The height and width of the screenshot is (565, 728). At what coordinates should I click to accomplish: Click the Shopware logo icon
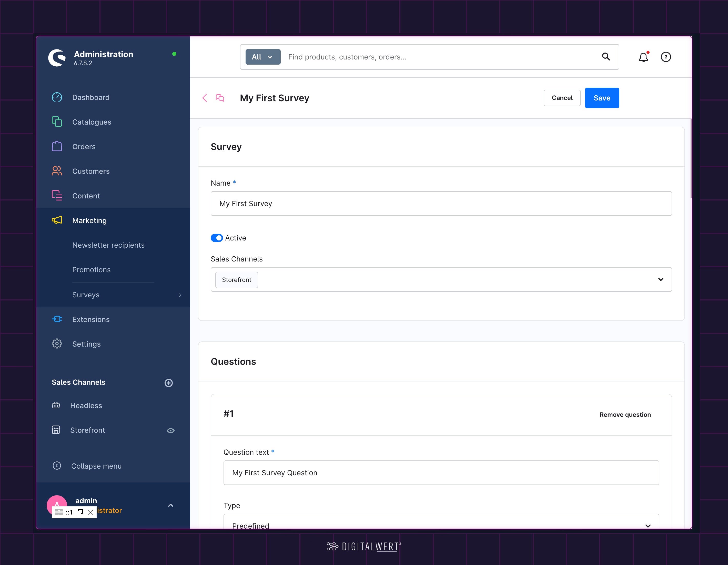pos(57,58)
